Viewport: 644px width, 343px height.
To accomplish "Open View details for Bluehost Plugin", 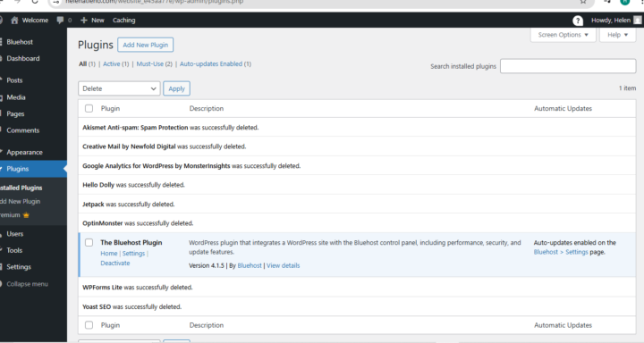I will coord(283,266).
